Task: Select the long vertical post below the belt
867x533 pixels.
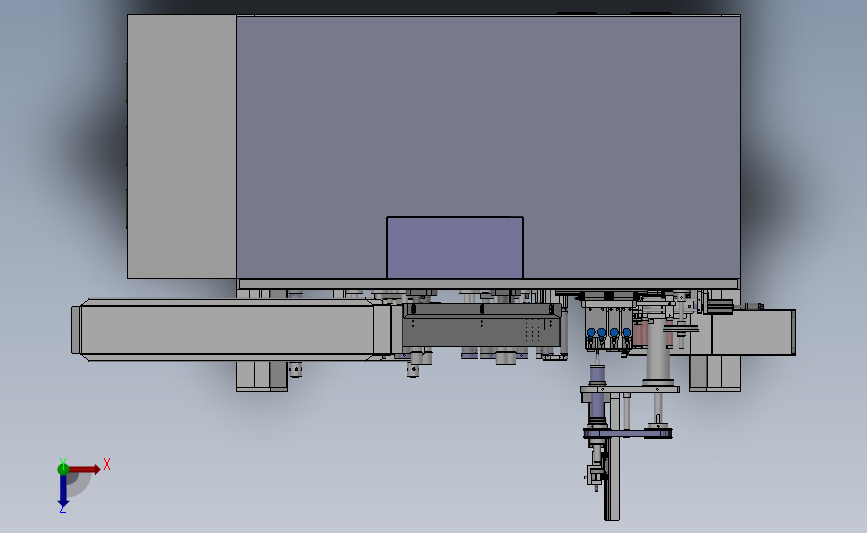Action: [x=612, y=479]
